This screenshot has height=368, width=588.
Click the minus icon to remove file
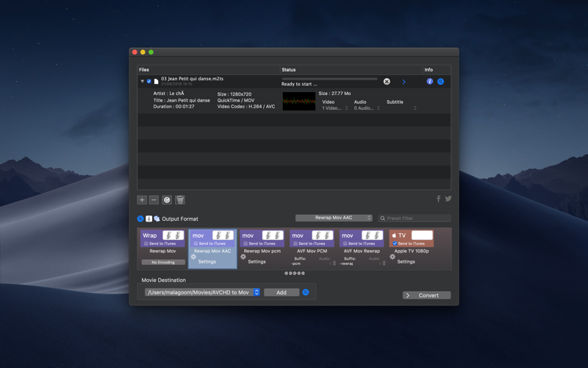coord(154,199)
